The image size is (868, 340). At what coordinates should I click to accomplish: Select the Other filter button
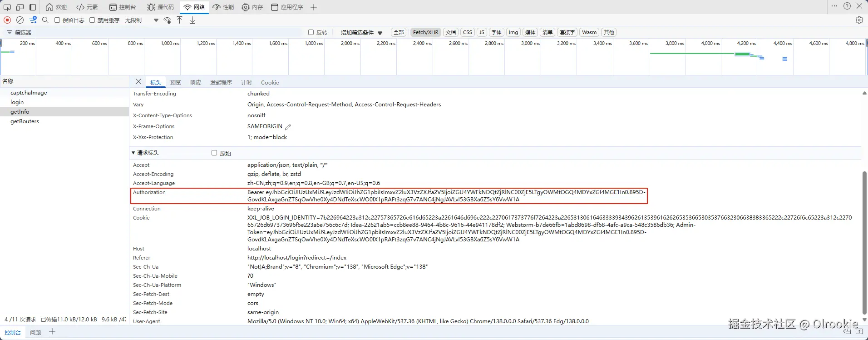click(x=609, y=32)
